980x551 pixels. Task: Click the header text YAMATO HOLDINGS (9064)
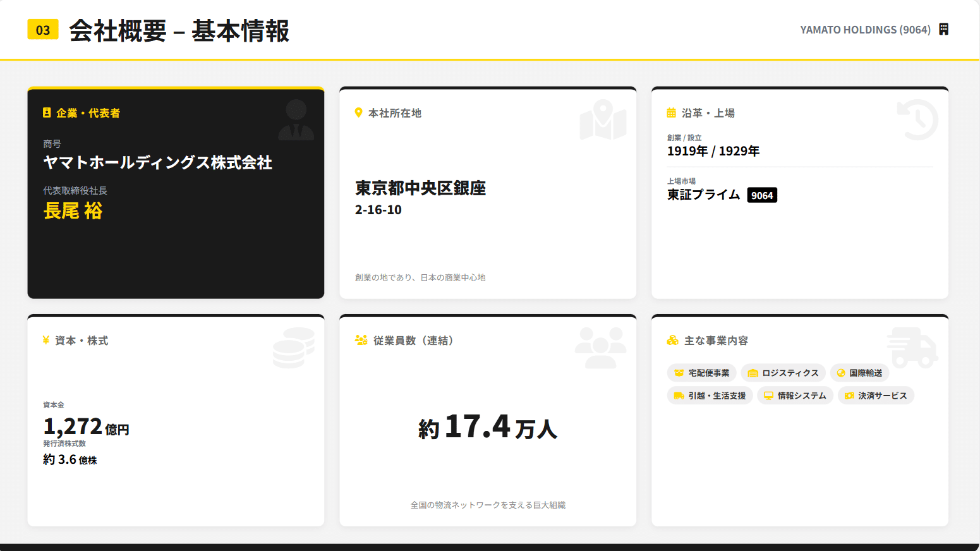tap(865, 30)
